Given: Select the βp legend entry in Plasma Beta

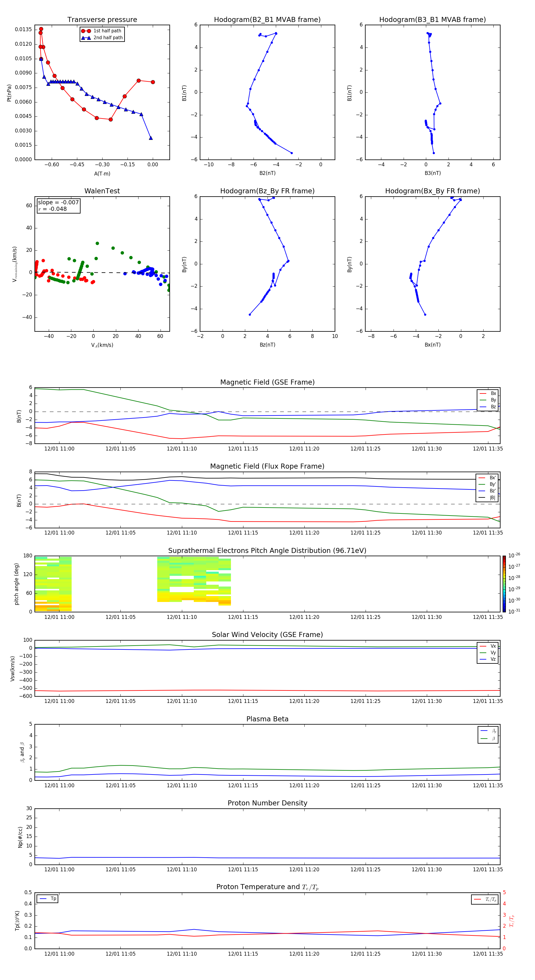Looking at the screenshot, I should (489, 731).
